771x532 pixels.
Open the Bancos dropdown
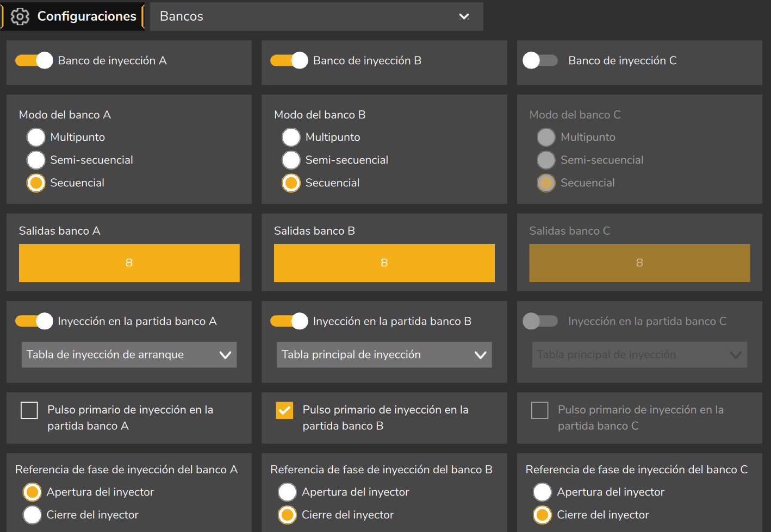pos(316,16)
